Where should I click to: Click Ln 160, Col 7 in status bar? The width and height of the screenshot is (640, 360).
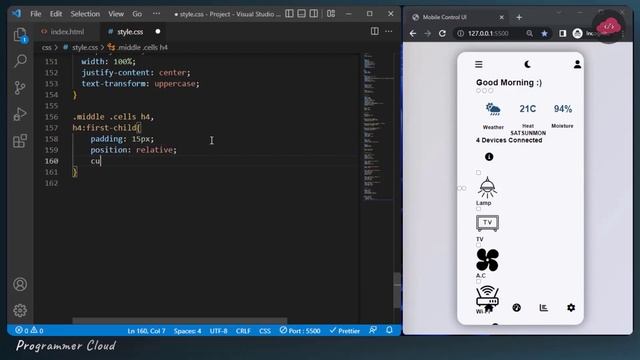pyautogui.click(x=146, y=331)
